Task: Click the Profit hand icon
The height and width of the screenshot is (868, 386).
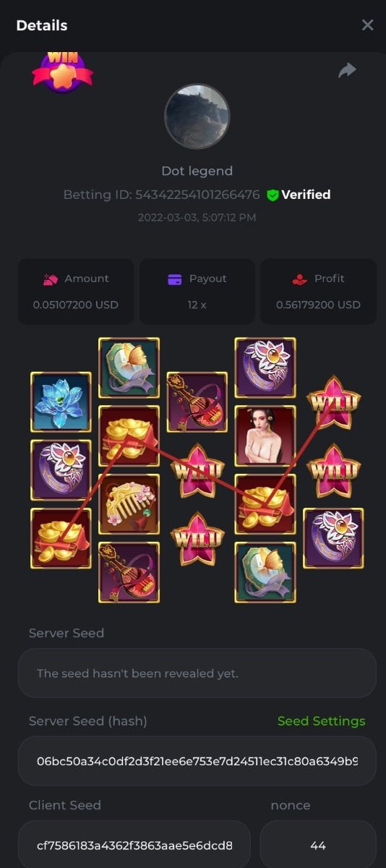Action: [x=300, y=279]
